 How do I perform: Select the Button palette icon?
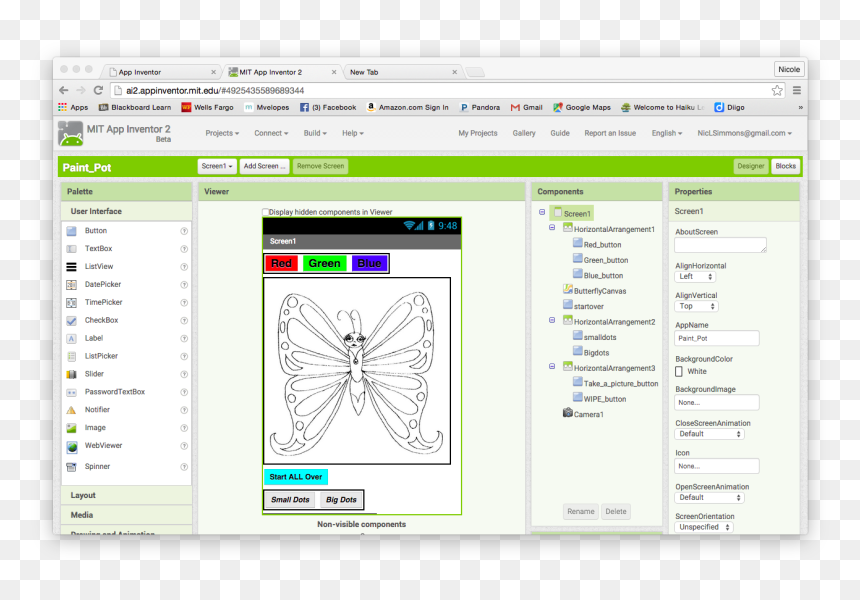pyautogui.click(x=71, y=231)
